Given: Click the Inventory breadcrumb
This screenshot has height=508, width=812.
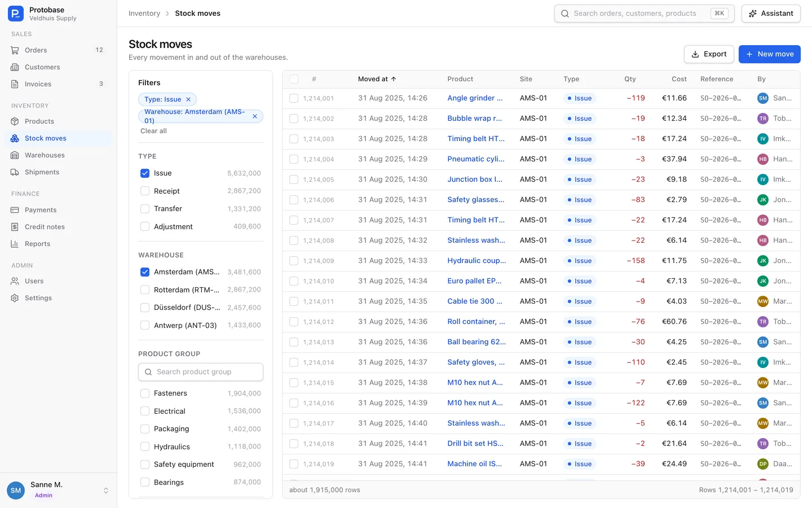Looking at the screenshot, I should pyautogui.click(x=144, y=14).
